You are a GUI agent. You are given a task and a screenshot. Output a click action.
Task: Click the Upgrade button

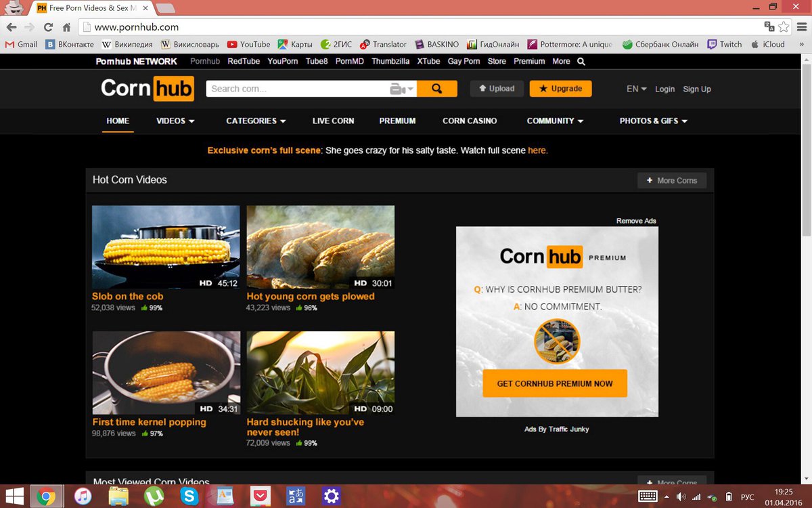pos(560,89)
